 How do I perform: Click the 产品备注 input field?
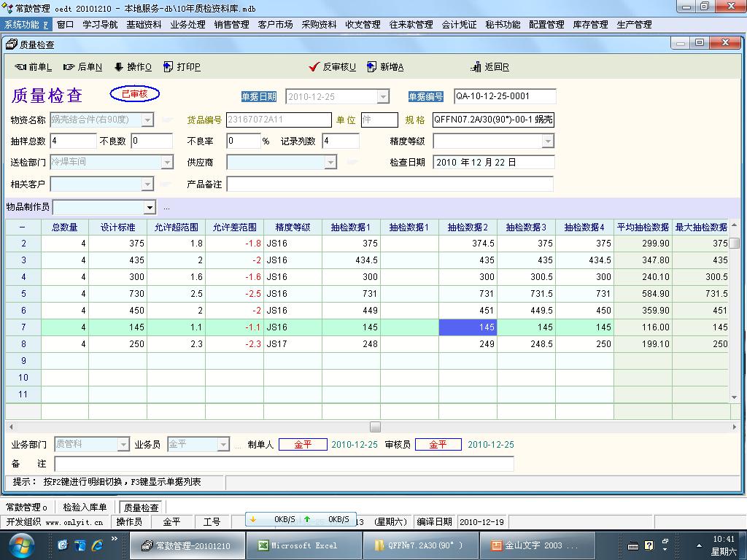pyautogui.click(x=390, y=184)
